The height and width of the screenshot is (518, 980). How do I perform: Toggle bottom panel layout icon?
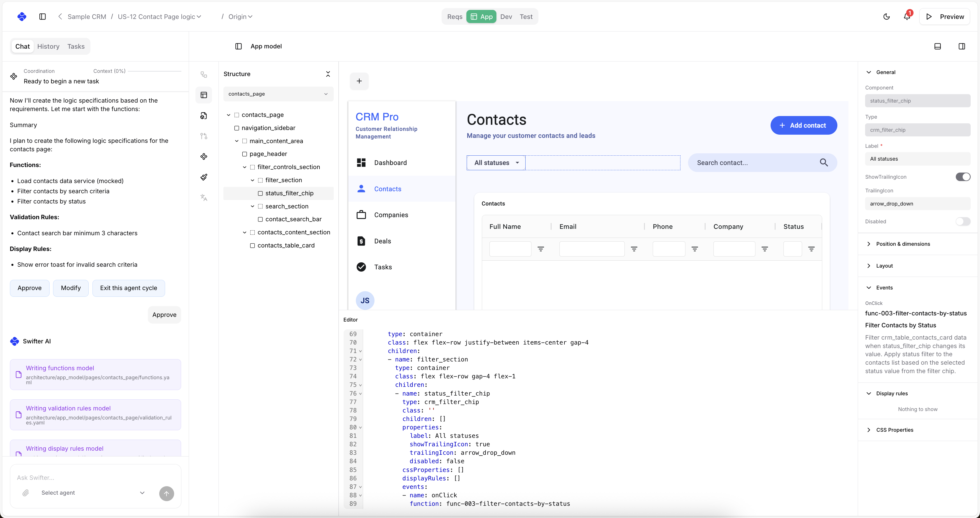pyautogui.click(x=937, y=46)
